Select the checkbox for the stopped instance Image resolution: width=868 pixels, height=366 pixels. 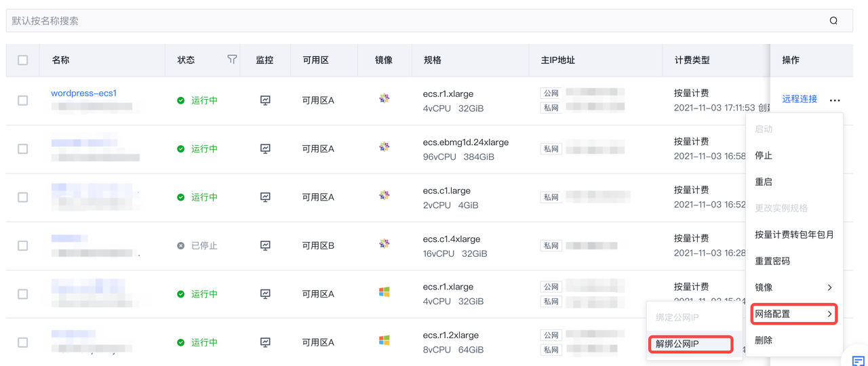(23, 245)
